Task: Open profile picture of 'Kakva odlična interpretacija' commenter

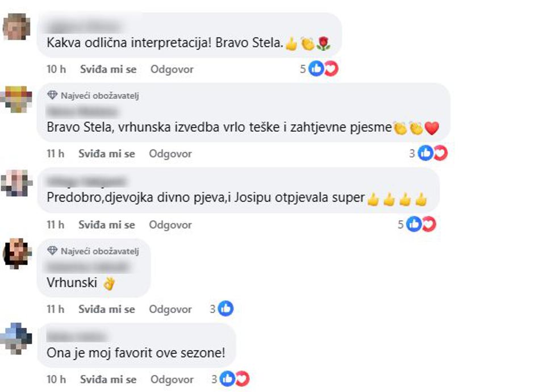Action: 16,27
